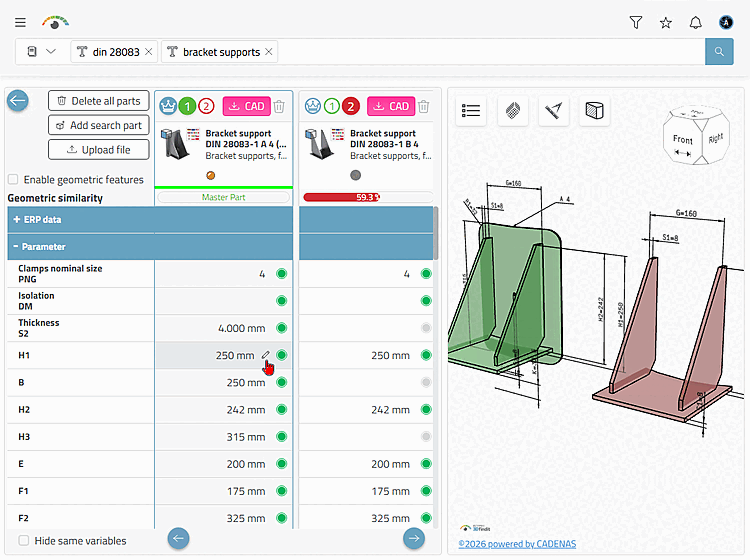Toggle green indicator for Thickness S2 first part

[x=282, y=328]
